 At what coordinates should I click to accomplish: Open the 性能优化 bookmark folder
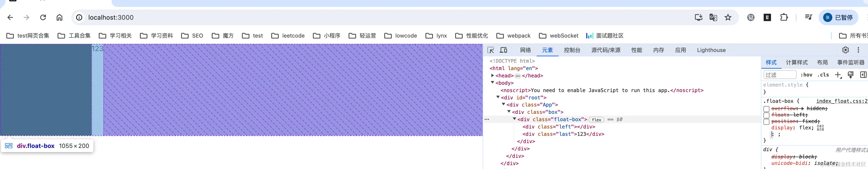[472, 36]
